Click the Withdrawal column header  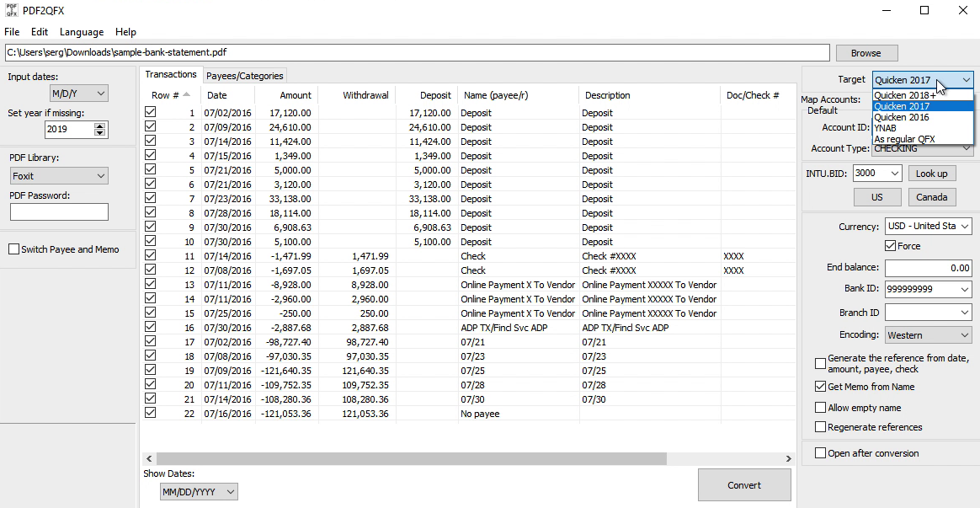357,95
